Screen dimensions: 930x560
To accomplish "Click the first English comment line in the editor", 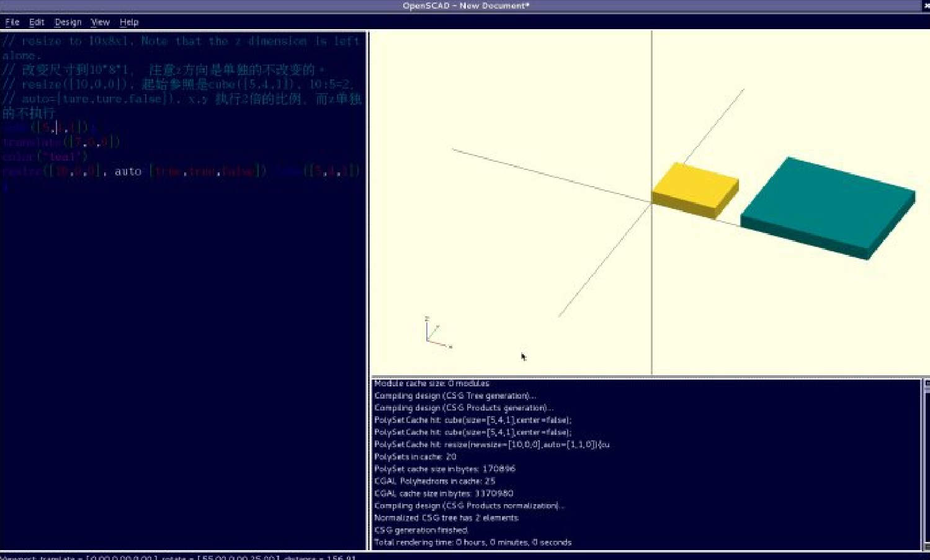I will [x=180, y=42].
